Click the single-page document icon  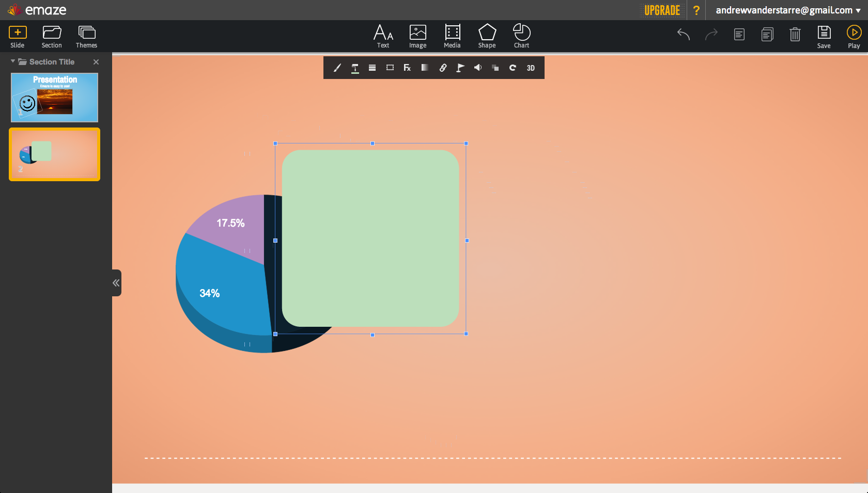coord(739,35)
